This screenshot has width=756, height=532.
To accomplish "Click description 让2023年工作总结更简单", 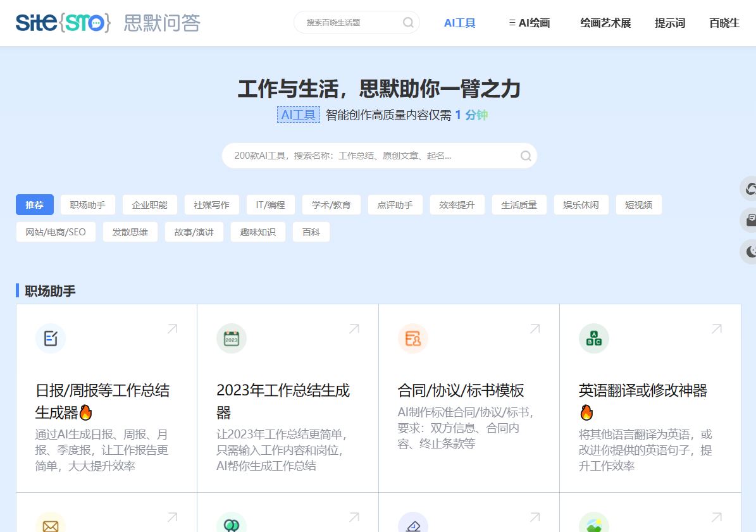I will [282, 450].
